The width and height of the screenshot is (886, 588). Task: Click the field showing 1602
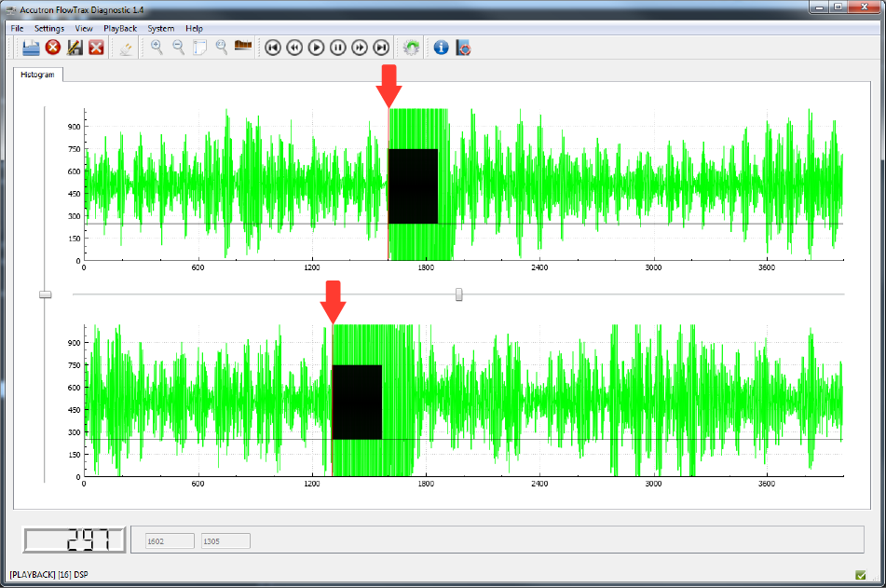coord(170,540)
